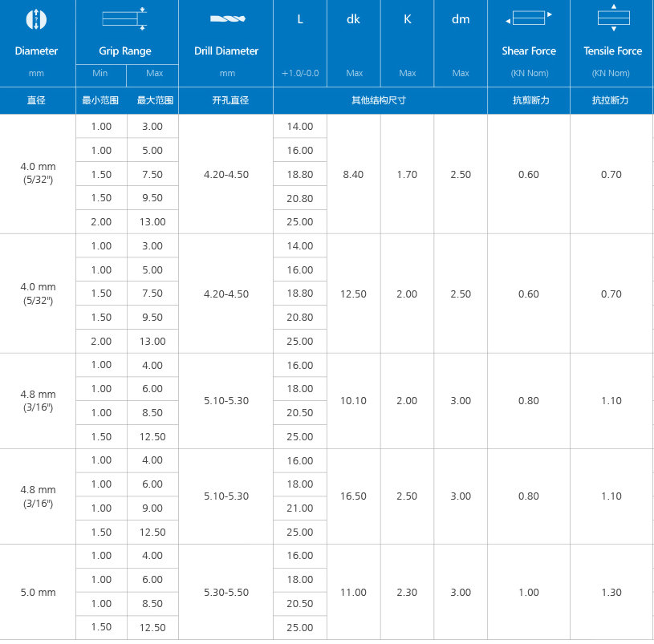The height and width of the screenshot is (644, 654).
Task: Click the 其他结构尺寸 header cell
Action: click(x=380, y=101)
